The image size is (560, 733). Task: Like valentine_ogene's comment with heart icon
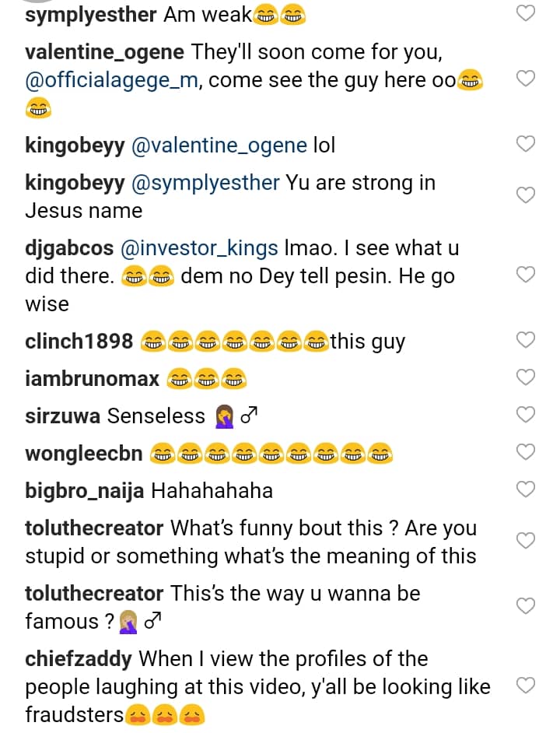click(527, 79)
